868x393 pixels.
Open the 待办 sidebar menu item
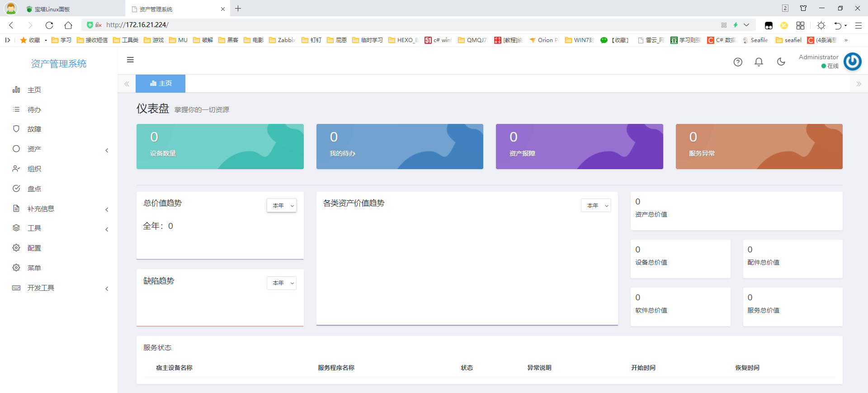click(x=59, y=109)
